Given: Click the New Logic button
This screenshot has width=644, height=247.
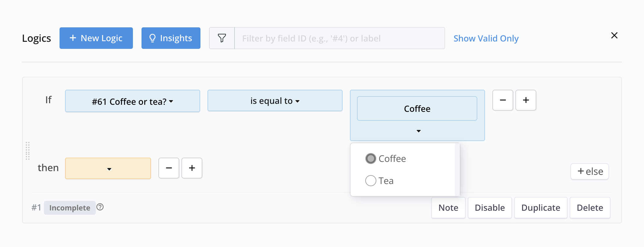Looking at the screenshot, I should point(96,38).
